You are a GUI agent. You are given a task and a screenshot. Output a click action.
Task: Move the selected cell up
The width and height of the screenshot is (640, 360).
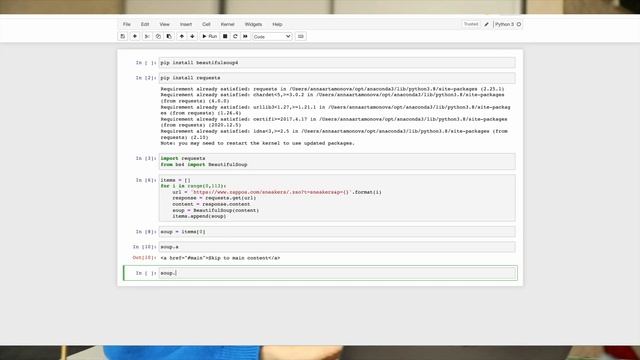[x=182, y=36]
